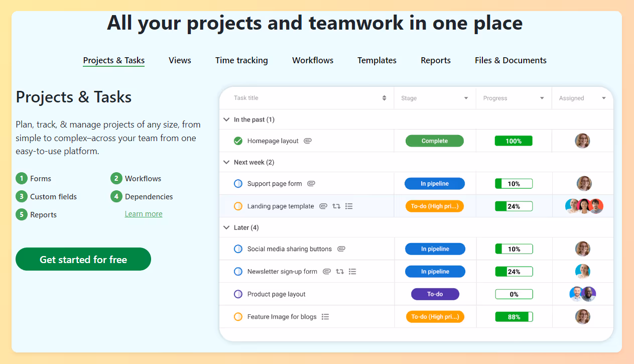Check the Newsletter sign-up form task circle

point(238,272)
